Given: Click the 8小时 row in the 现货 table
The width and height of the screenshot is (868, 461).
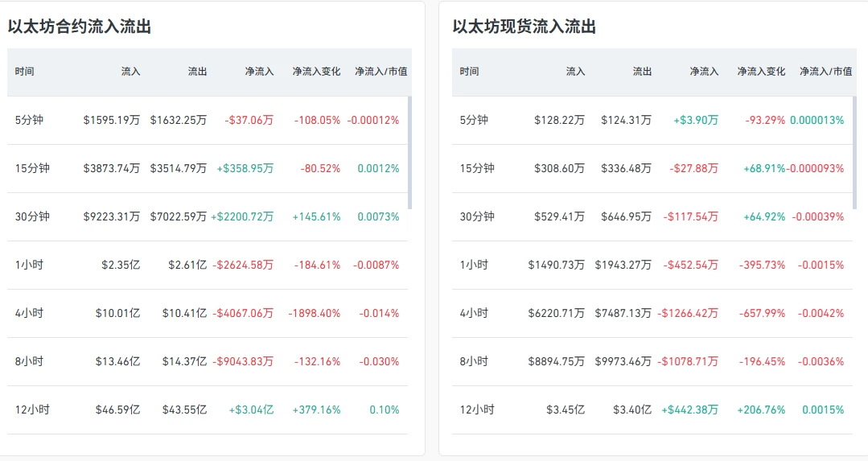Looking at the screenshot, I should click(x=652, y=361).
